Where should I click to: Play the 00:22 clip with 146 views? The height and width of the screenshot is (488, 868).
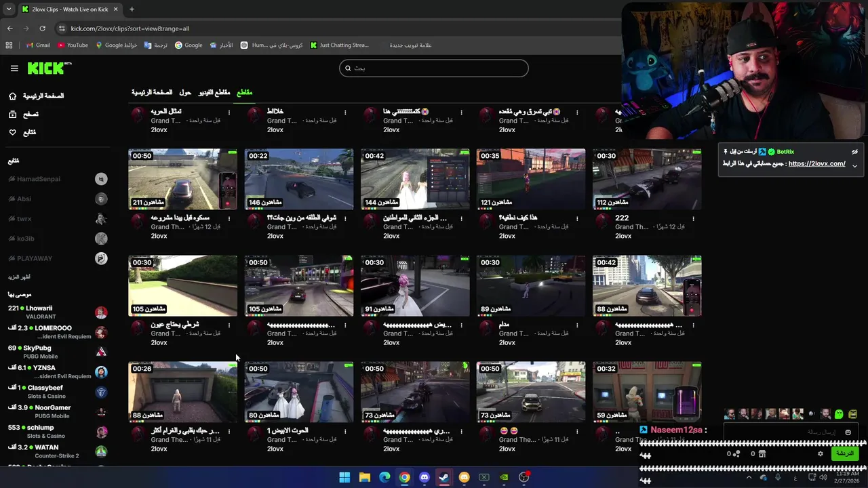[x=299, y=179]
